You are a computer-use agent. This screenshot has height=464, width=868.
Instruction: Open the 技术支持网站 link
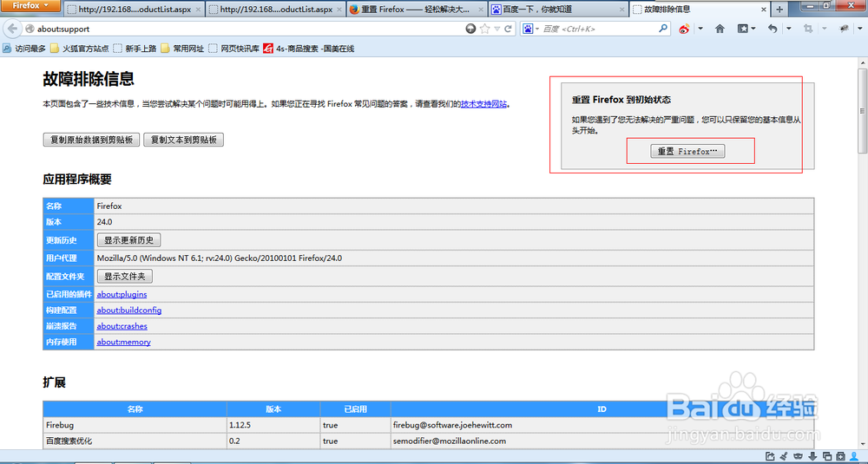click(483, 103)
